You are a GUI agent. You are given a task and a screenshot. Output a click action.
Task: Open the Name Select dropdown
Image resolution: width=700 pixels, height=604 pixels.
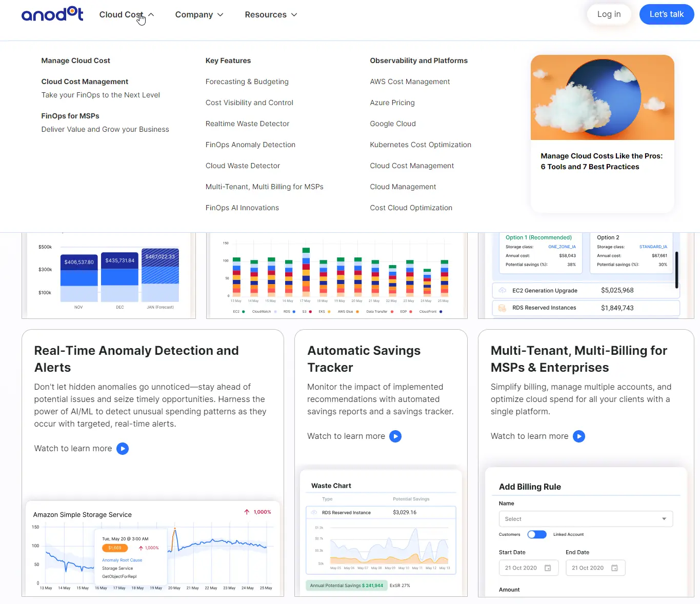click(x=586, y=519)
